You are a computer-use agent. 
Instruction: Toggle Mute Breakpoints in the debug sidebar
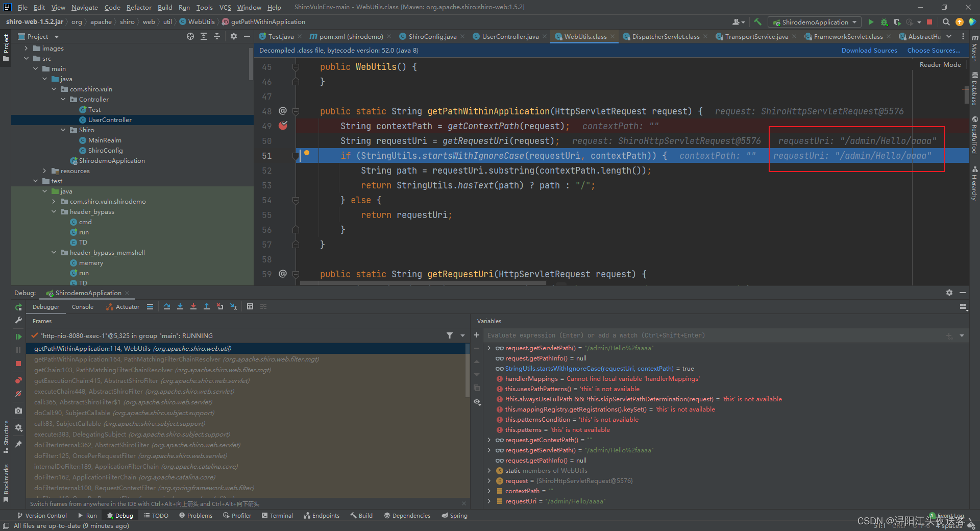click(18, 394)
